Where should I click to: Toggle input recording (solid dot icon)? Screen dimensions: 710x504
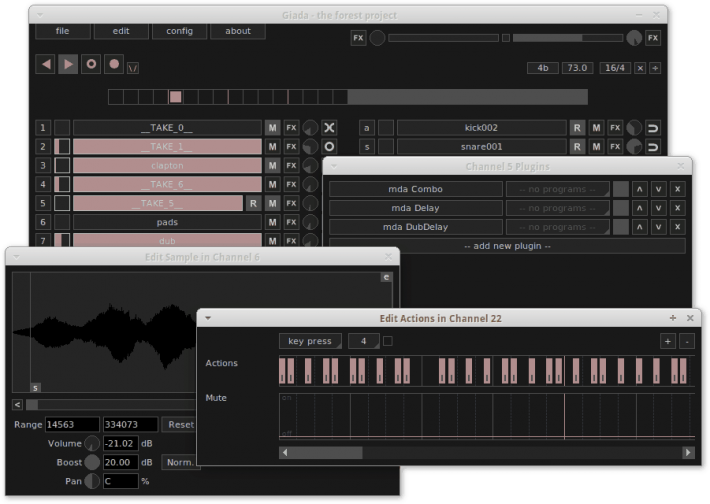114,64
